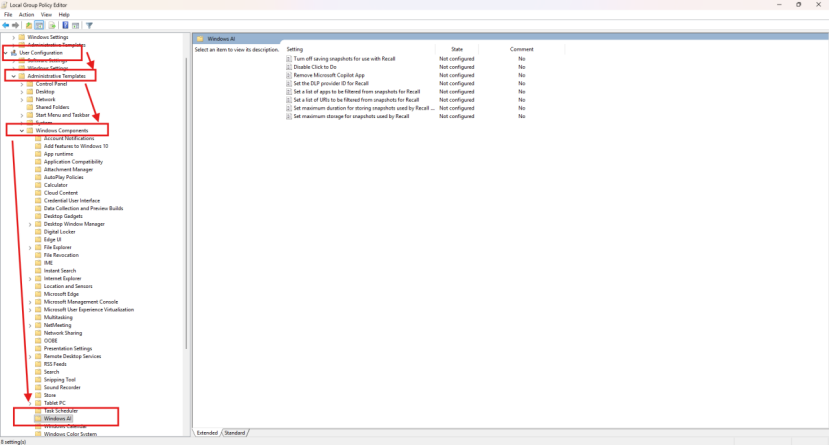829x445 pixels.
Task: Collapse the User Configuration node chevron
Action: tap(6, 53)
